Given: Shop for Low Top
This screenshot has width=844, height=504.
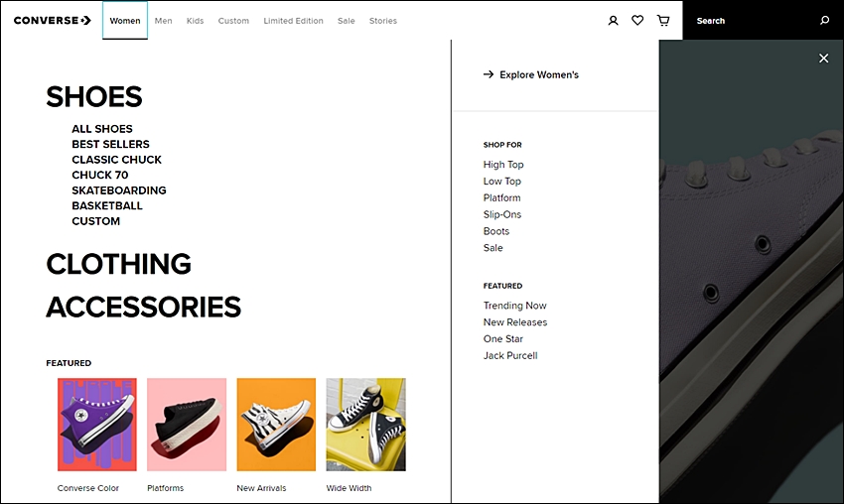Looking at the screenshot, I should point(502,182).
